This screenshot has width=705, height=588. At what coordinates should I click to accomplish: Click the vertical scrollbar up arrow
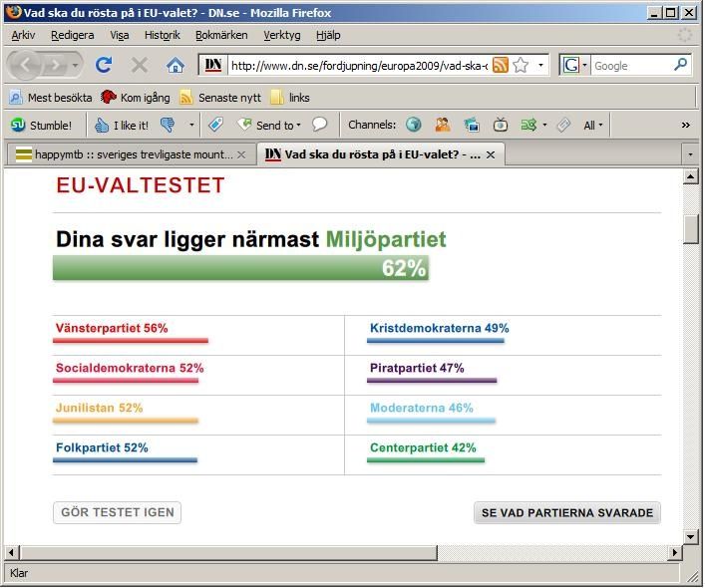(690, 176)
